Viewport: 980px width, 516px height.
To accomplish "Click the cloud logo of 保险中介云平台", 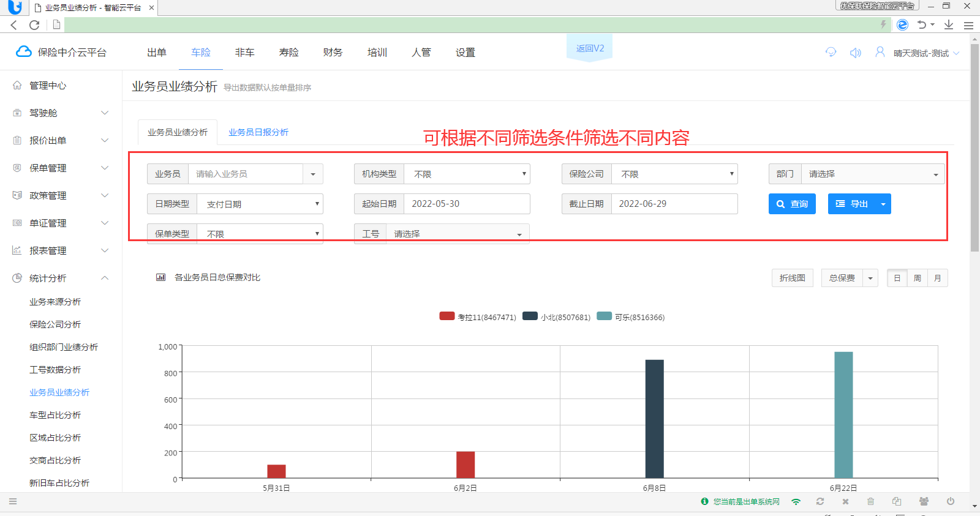I will tap(24, 52).
